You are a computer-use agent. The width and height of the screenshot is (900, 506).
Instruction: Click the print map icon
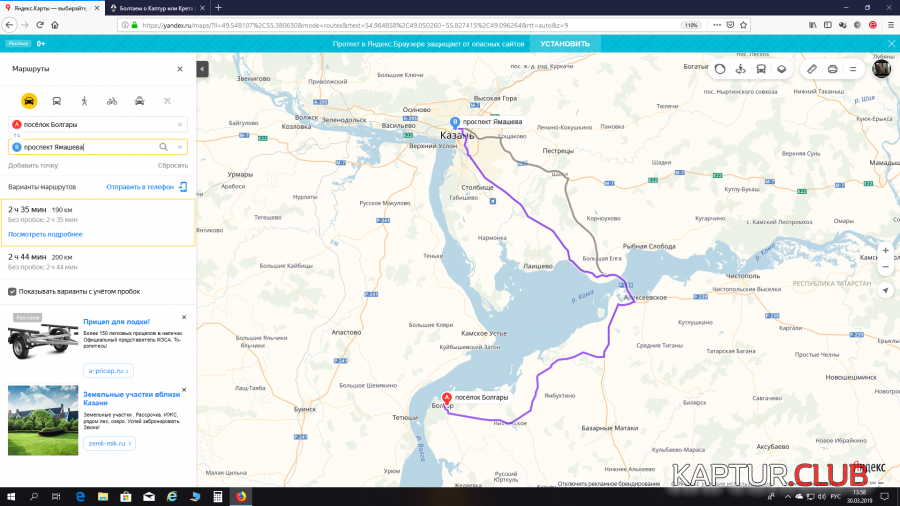point(833,70)
